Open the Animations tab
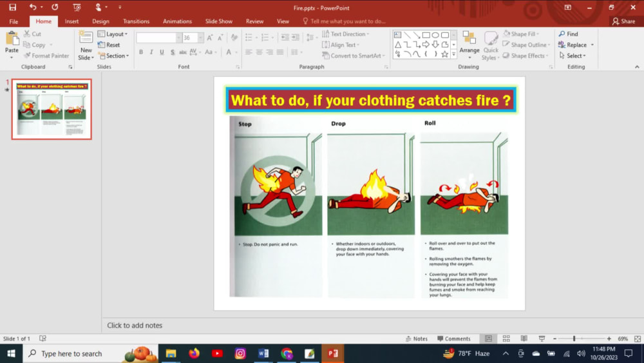Screen dimensions: 644x363 coord(177,21)
